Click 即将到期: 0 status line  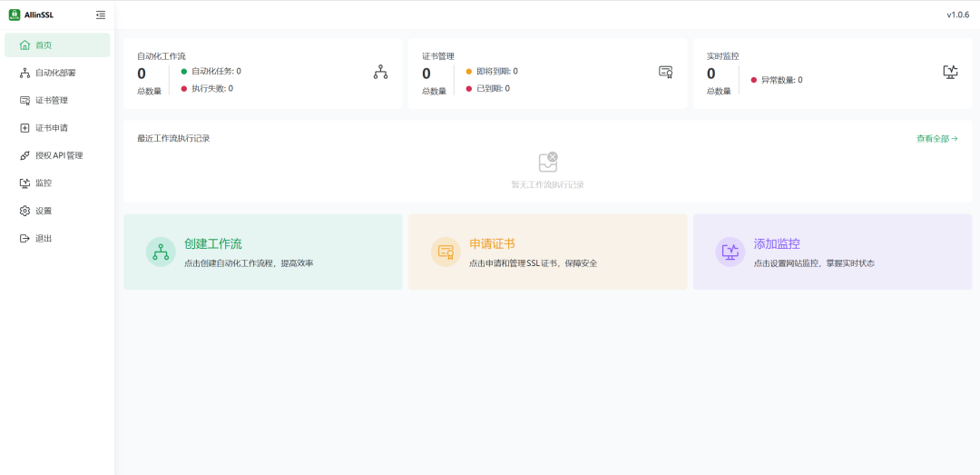[x=492, y=72]
